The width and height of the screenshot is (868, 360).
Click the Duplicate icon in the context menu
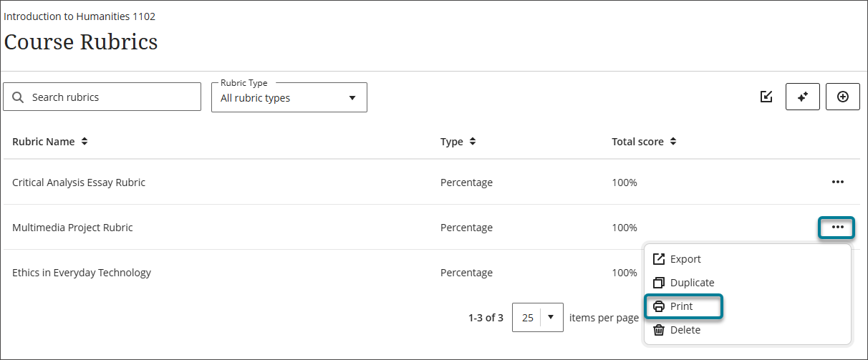[x=659, y=283]
